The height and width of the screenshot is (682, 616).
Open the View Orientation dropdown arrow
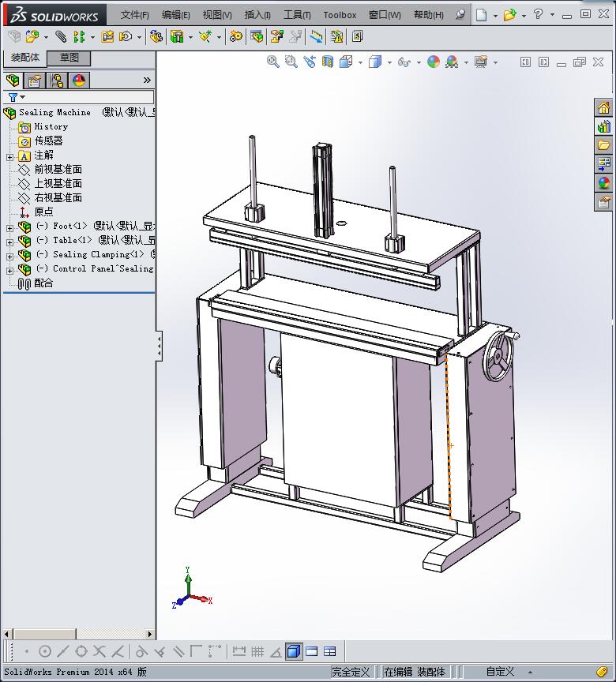(x=360, y=62)
